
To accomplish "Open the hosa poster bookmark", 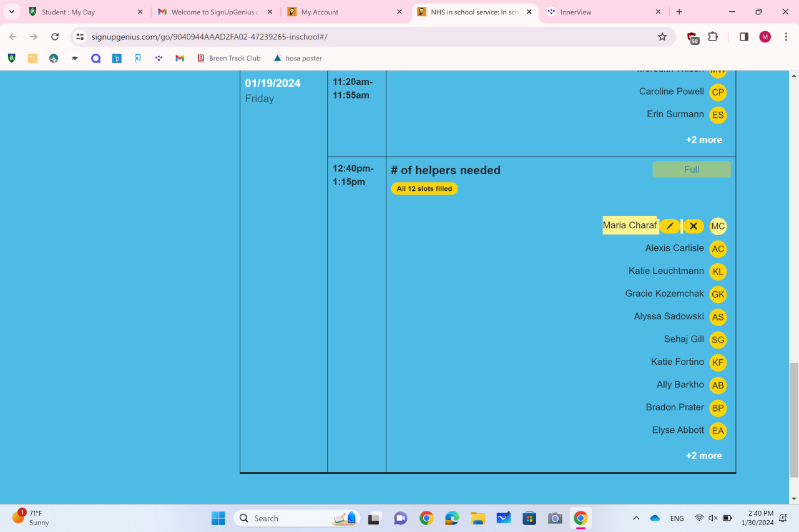I will (x=298, y=58).
